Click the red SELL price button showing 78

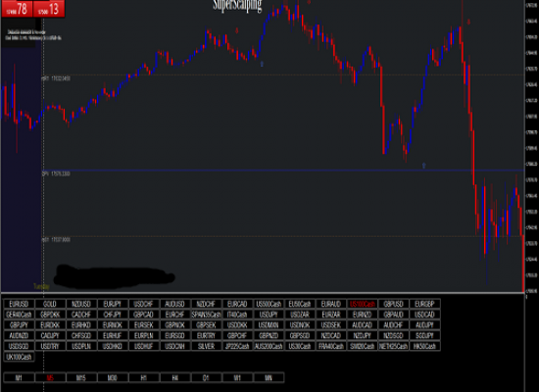[17, 9]
